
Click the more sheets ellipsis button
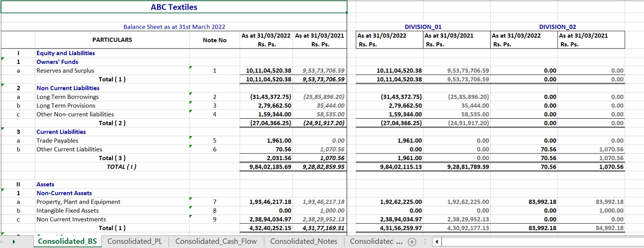399,242
